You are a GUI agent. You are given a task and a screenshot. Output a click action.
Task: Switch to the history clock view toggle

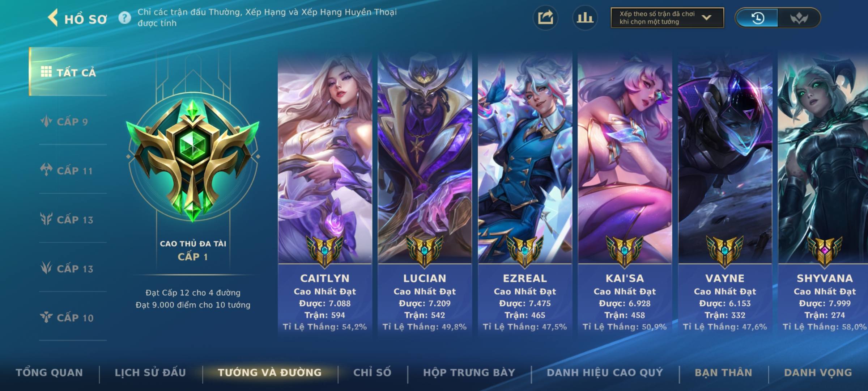(x=757, y=18)
